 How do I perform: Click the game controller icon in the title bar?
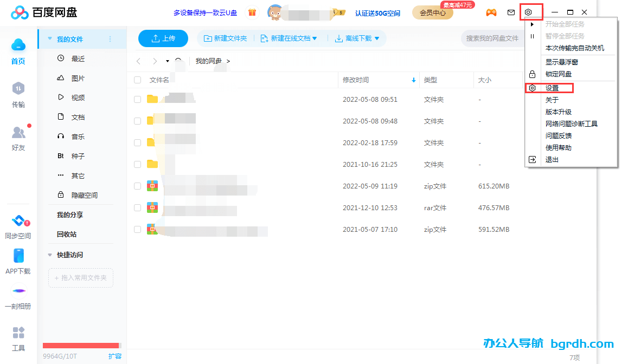pyautogui.click(x=491, y=12)
